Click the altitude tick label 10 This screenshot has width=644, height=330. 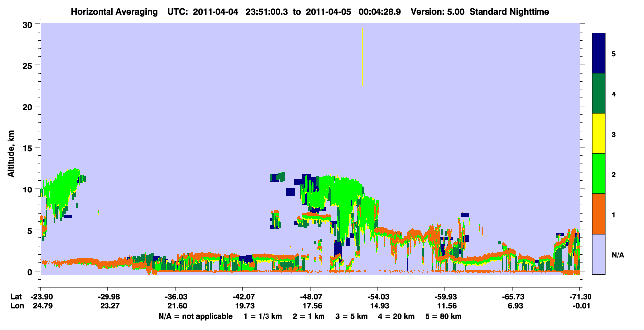[x=29, y=189]
